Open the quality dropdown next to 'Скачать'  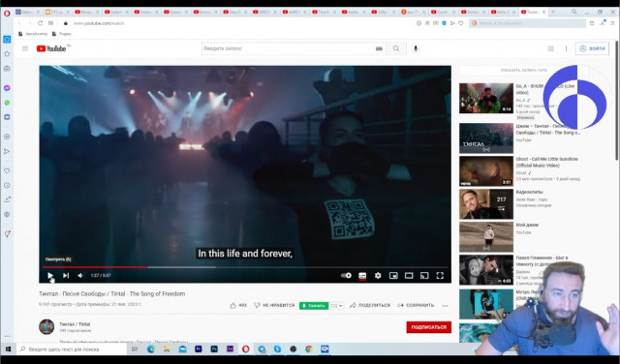click(336, 306)
